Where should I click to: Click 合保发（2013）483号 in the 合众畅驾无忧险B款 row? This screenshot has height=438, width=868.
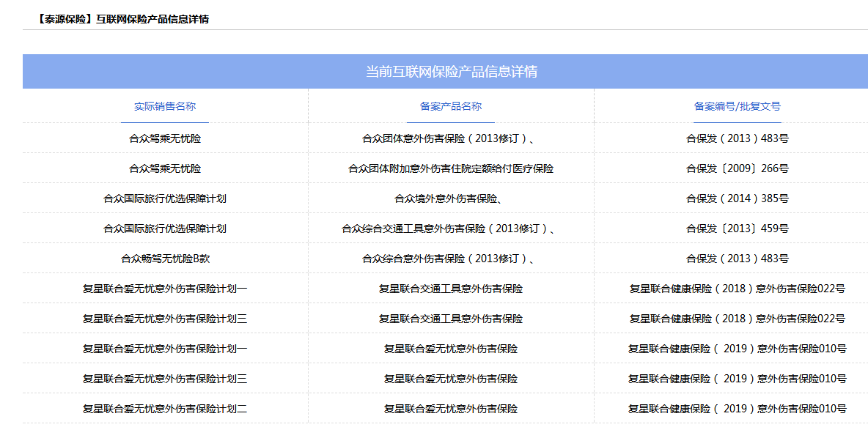click(x=737, y=259)
